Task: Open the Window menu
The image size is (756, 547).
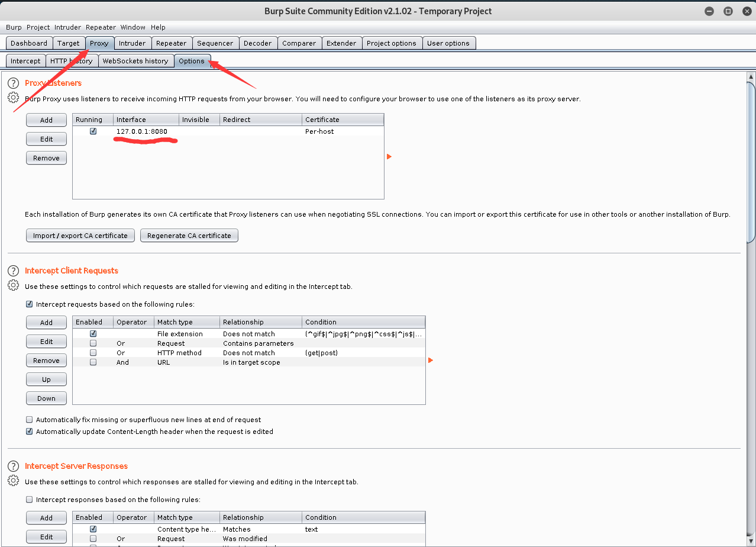Action: (x=133, y=27)
